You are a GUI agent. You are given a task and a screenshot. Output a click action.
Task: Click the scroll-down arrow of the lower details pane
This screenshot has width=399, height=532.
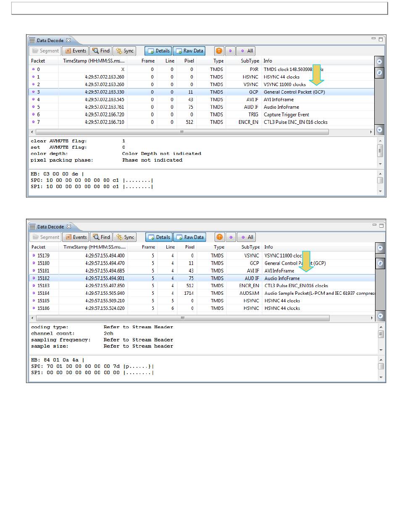(381, 350)
